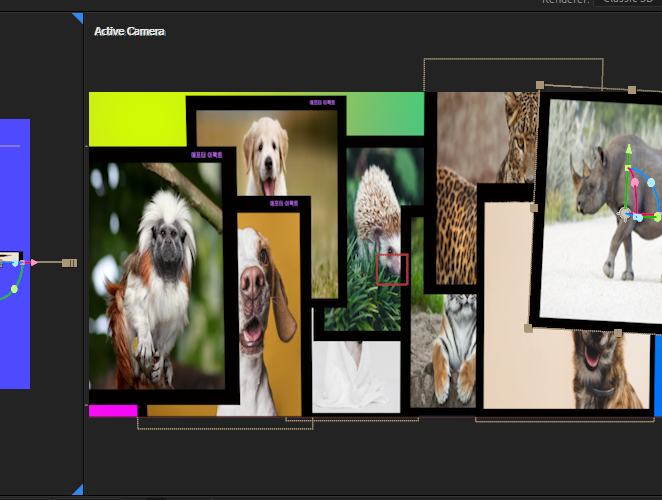Click the pink axis arrow in the left view

[x=34, y=263]
